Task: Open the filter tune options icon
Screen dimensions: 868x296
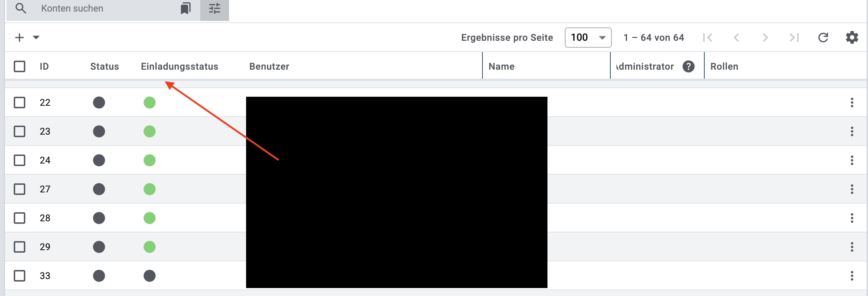Action: 215,8
